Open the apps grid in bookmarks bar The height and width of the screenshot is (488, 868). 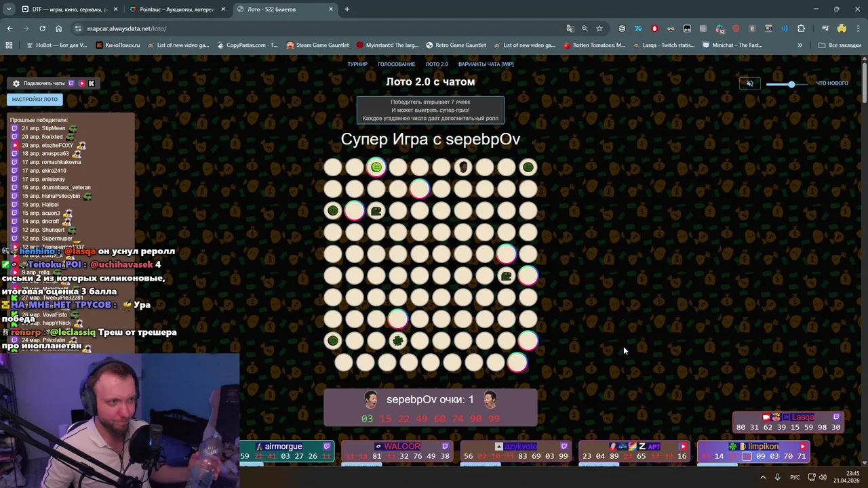pos(9,45)
